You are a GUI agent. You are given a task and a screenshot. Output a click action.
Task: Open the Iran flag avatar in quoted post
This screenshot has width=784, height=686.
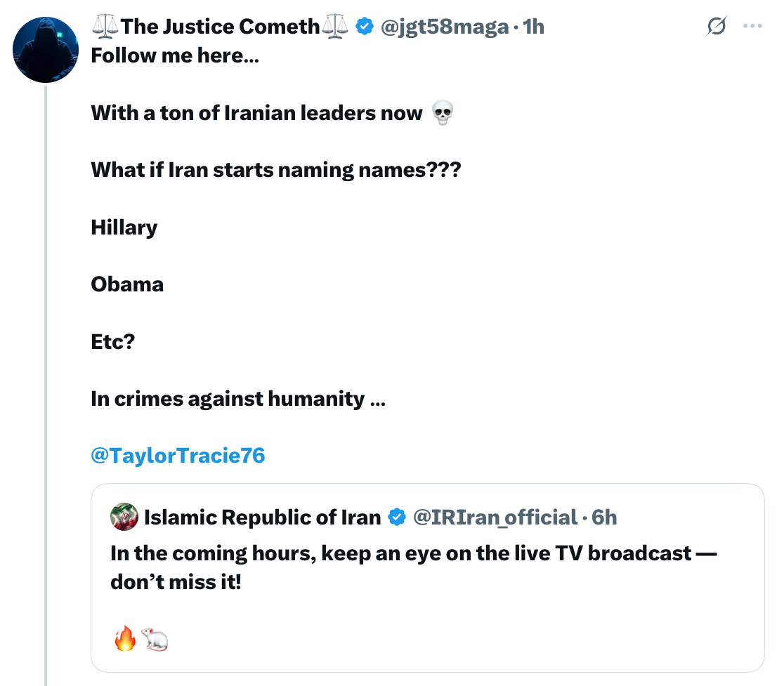point(124,517)
